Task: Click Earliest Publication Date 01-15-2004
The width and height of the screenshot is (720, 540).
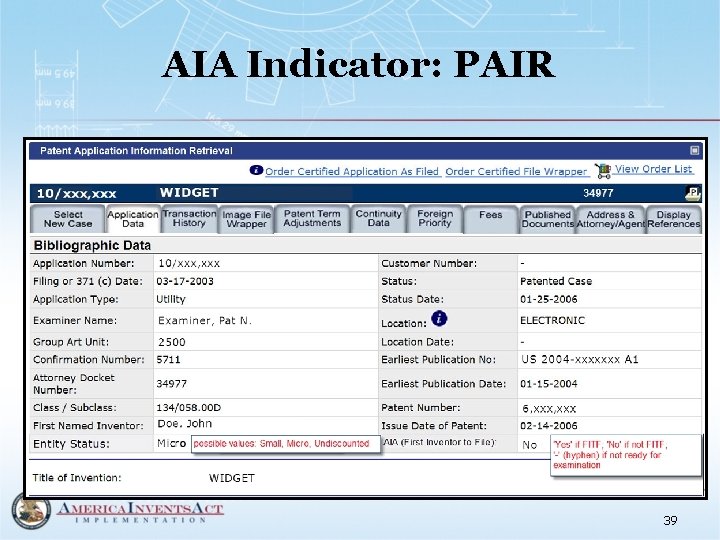Action: point(549,384)
